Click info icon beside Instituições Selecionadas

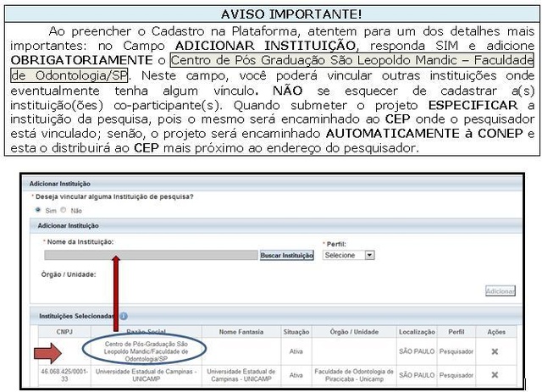(x=124, y=316)
